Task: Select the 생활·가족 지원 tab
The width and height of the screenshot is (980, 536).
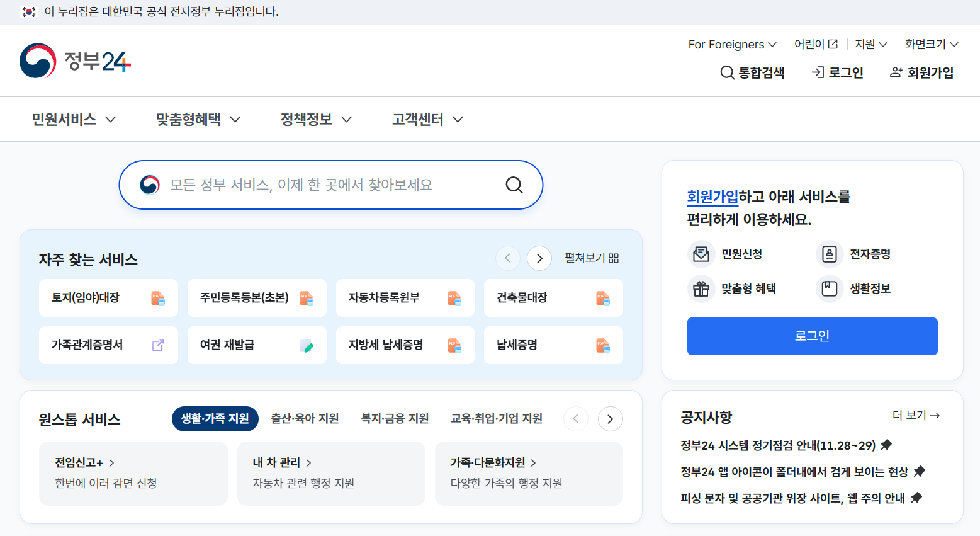Action: click(x=215, y=419)
